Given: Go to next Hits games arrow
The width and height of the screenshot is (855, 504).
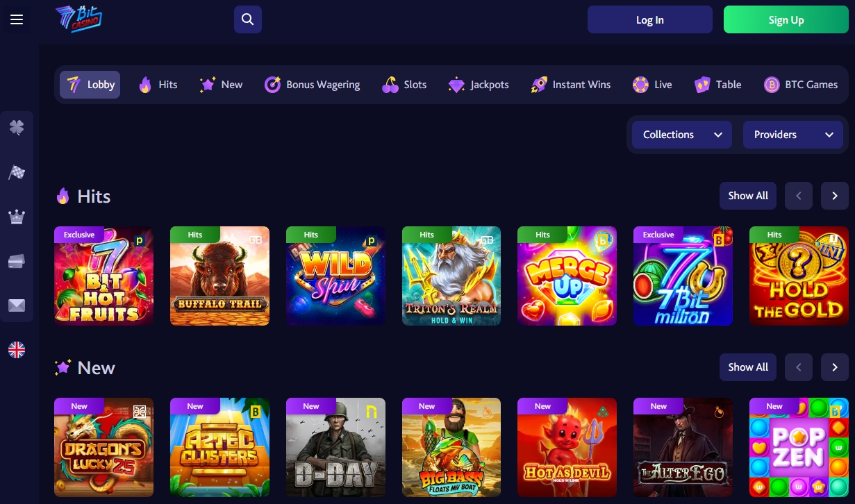Looking at the screenshot, I should point(834,196).
